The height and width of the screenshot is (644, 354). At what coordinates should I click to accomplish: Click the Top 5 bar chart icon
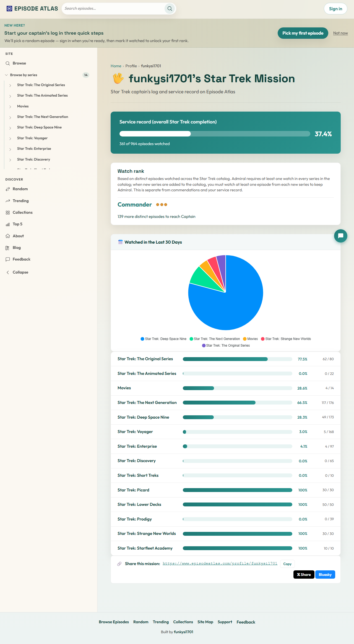click(8, 224)
